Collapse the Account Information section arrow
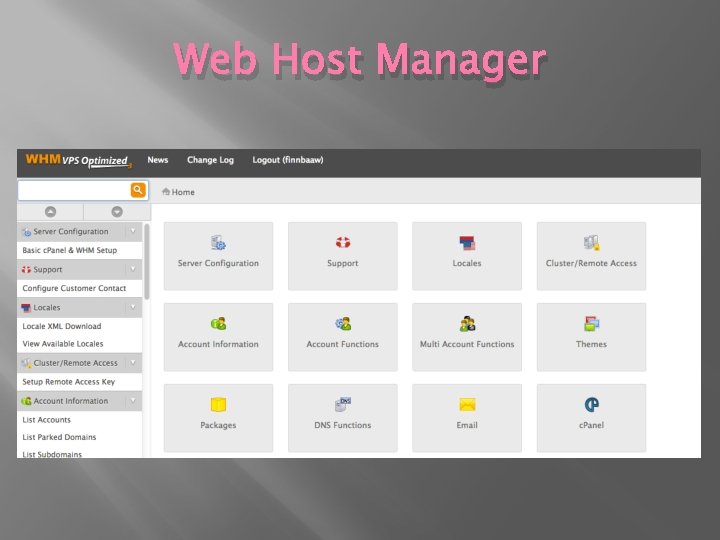 coord(133,400)
